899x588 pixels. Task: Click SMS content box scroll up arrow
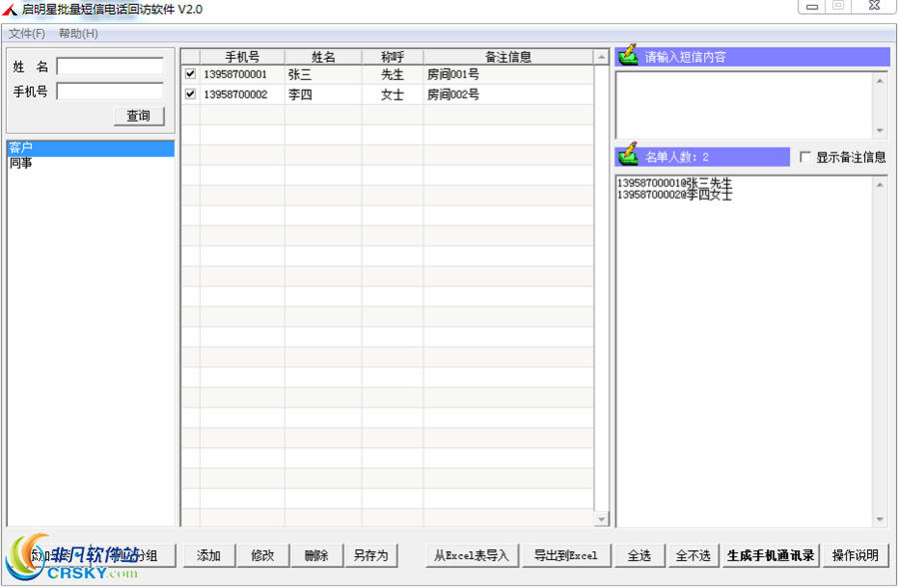880,81
